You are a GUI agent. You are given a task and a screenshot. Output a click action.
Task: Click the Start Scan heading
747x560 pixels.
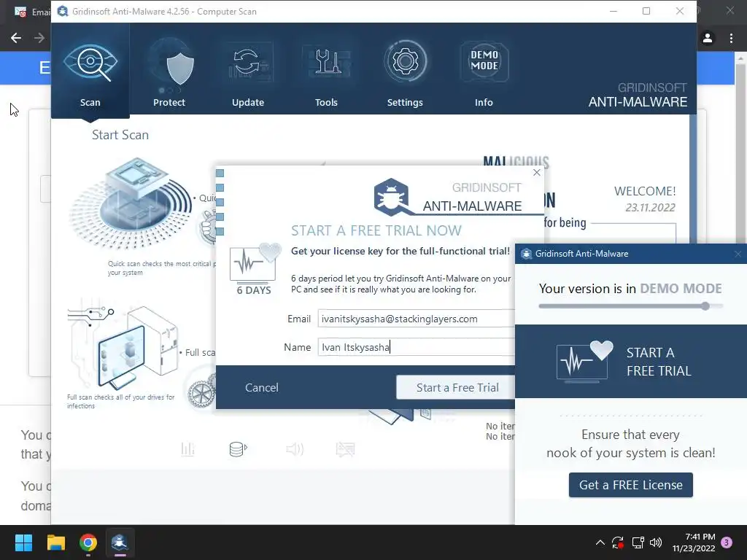click(x=120, y=135)
